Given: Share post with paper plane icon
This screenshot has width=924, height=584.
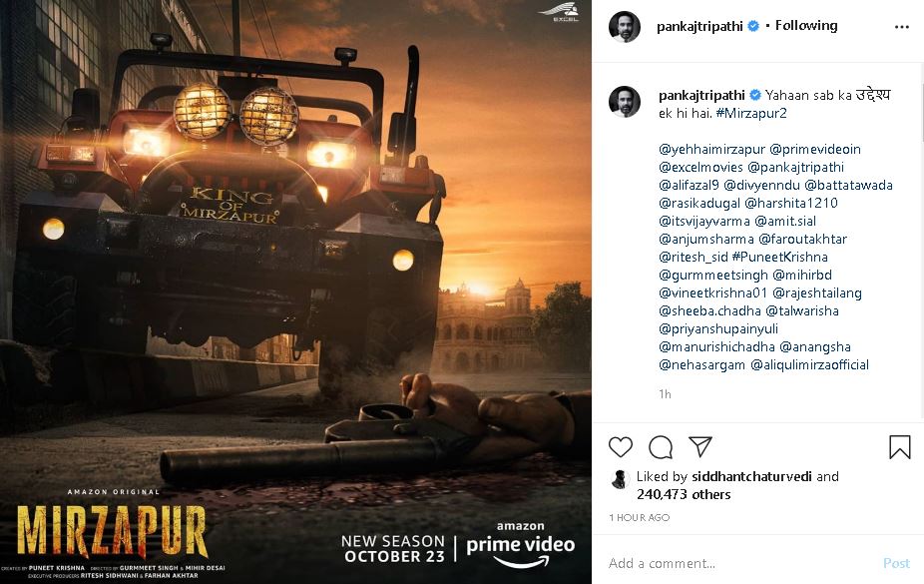Looking at the screenshot, I should click(x=700, y=446).
